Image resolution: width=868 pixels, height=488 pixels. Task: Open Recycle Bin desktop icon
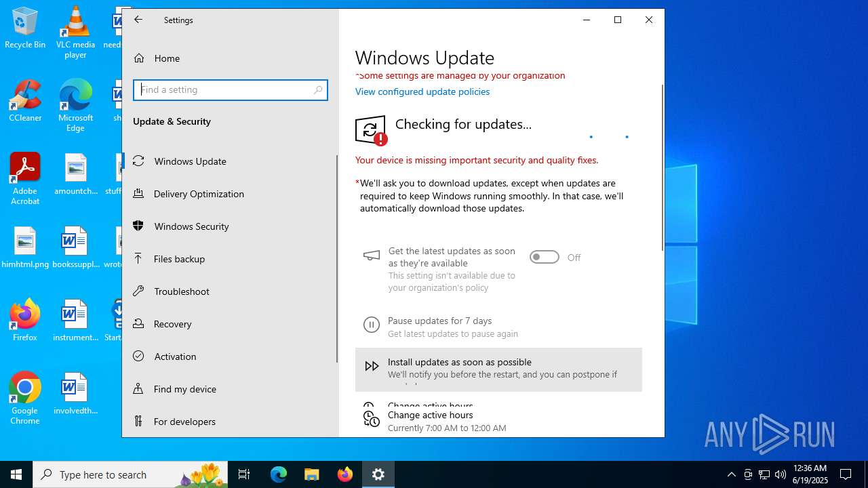(25, 28)
